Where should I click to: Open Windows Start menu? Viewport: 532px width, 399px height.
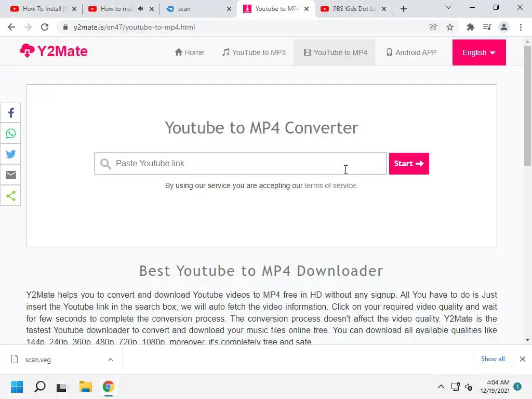point(17,387)
